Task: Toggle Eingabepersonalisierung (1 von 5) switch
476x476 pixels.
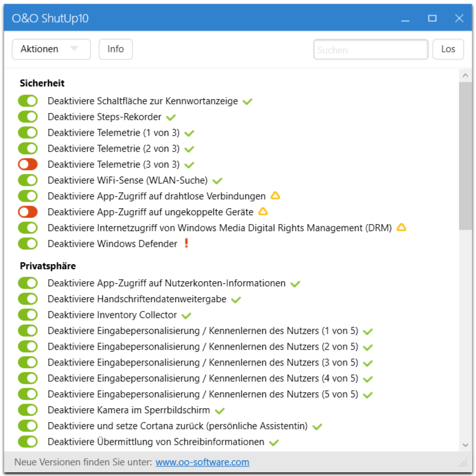Action: [28, 331]
